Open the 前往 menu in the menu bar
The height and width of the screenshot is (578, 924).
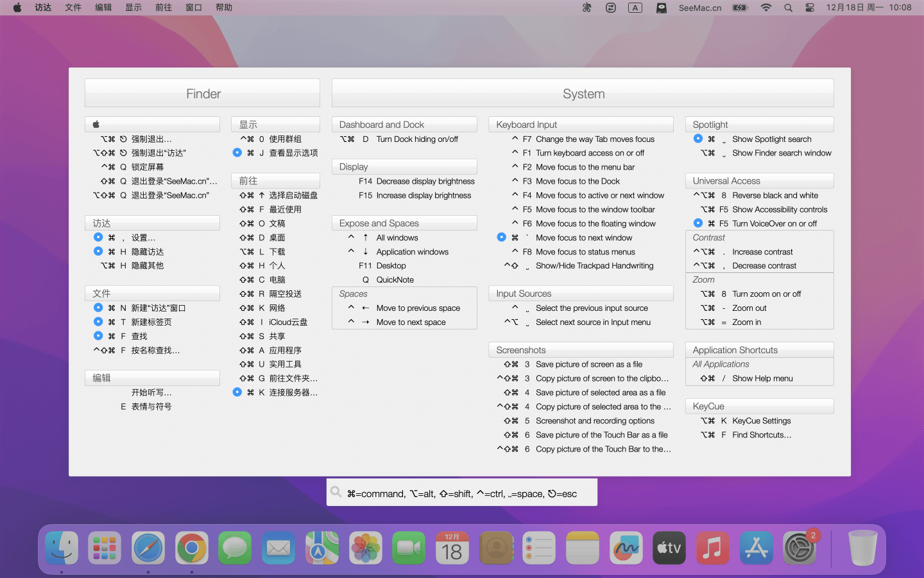pyautogui.click(x=164, y=8)
